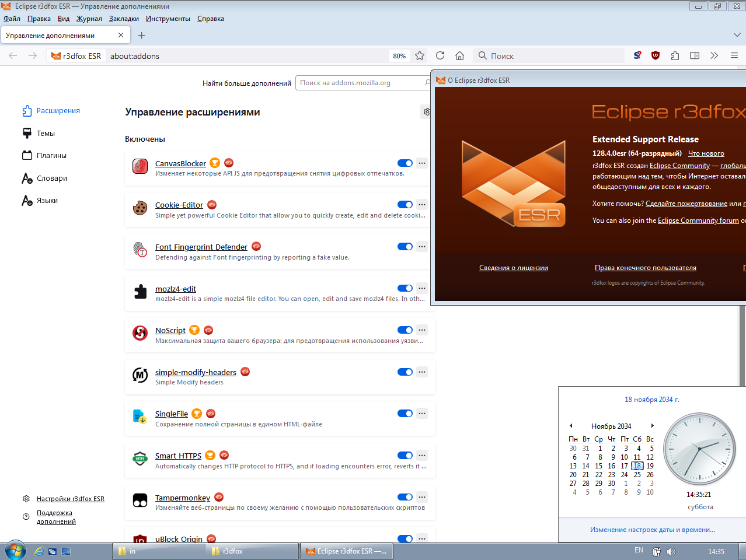Disable the NoScript extension toggle
This screenshot has width=746, height=560.
pyautogui.click(x=405, y=330)
